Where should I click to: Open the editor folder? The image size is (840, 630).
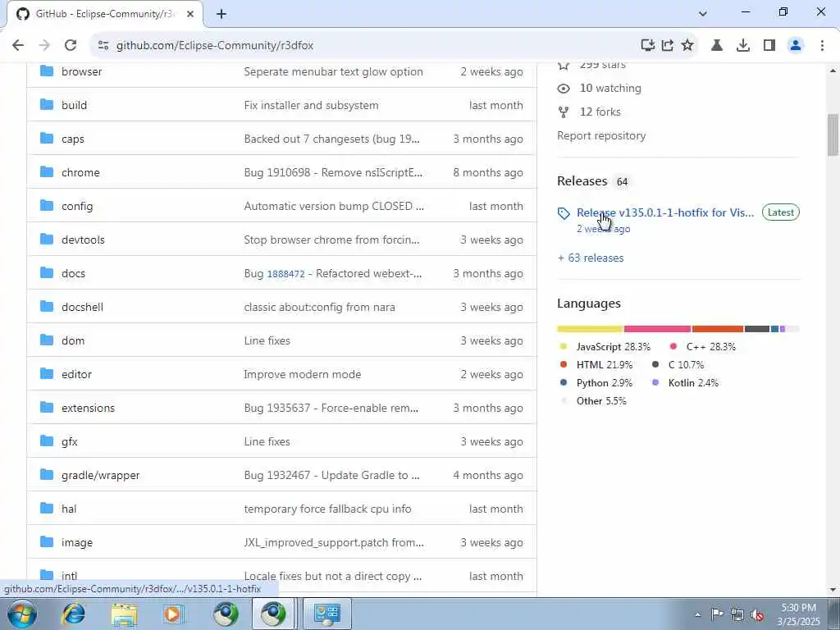(76, 374)
